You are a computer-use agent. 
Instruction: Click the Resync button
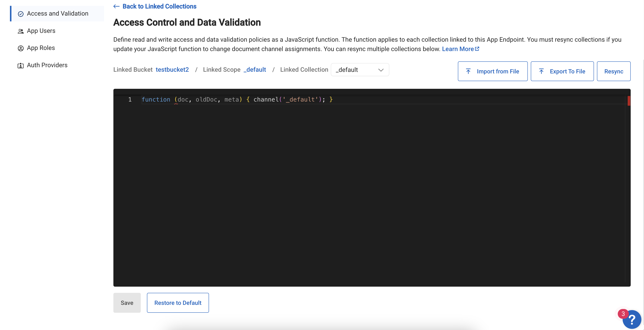[x=614, y=71]
